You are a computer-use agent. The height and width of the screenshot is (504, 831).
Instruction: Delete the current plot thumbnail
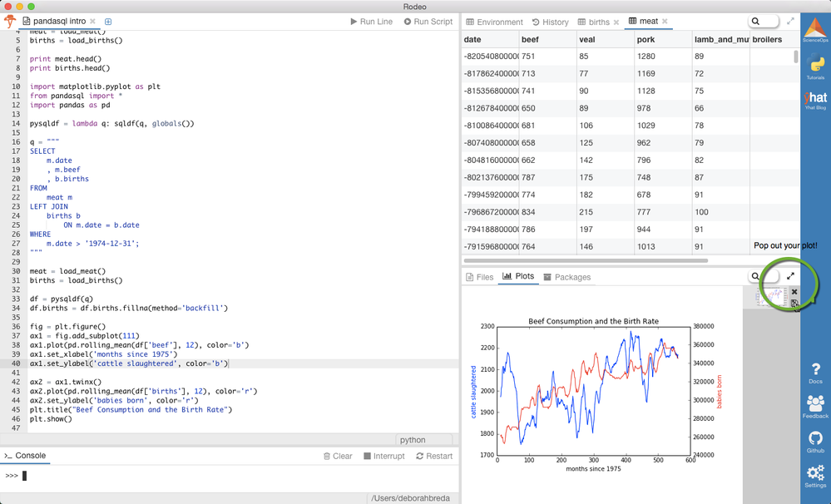tap(794, 292)
